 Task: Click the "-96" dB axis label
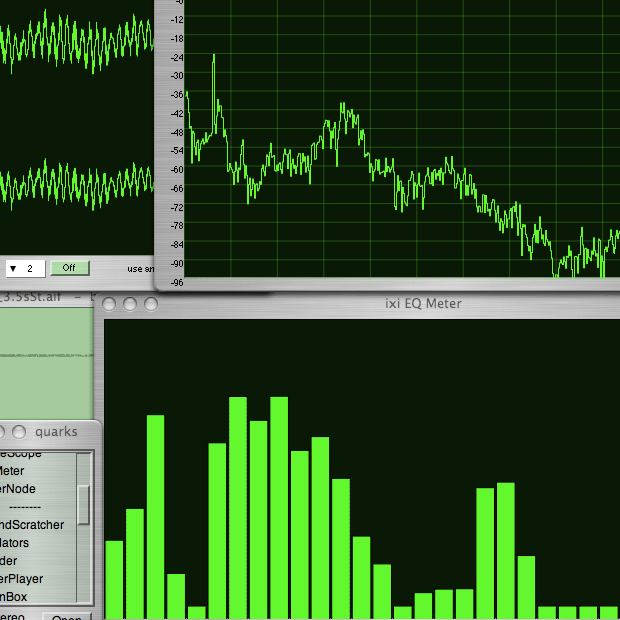click(x=177, y=282)
